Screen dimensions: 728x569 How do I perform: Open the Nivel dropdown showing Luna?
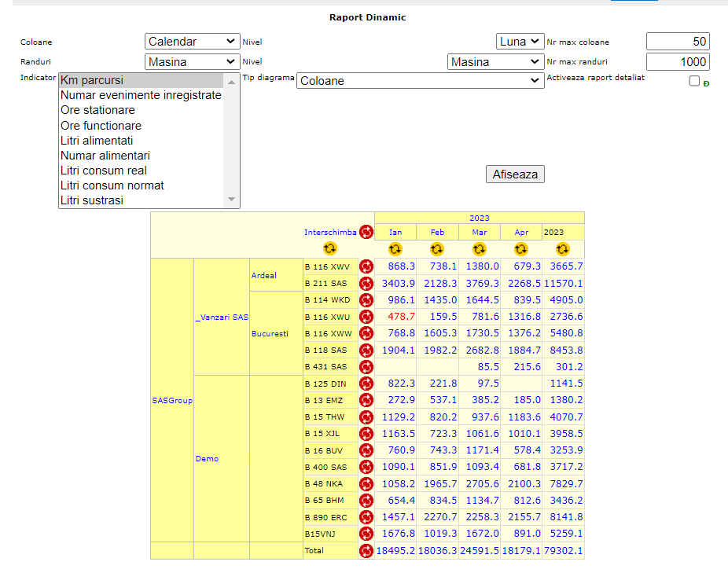520,42
